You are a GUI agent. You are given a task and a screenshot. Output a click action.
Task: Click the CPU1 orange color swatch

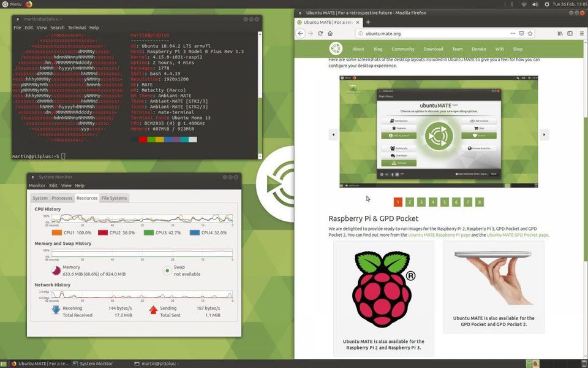(x=56, y=232)
